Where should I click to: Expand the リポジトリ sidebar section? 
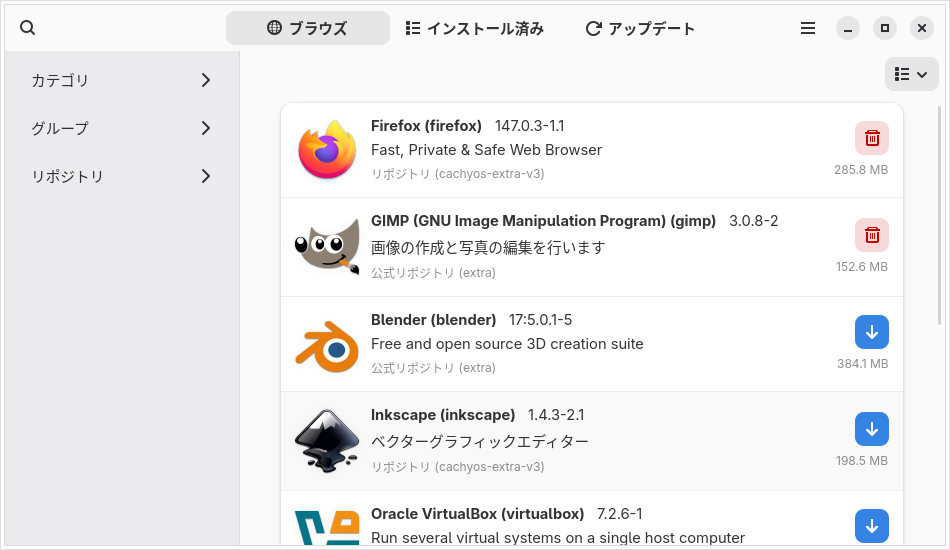click(122, 176)
